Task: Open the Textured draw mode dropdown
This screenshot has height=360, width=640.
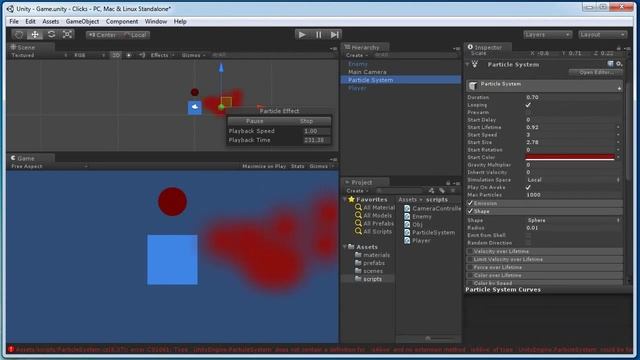Action: pyautogui.click(x=39, y=55)
